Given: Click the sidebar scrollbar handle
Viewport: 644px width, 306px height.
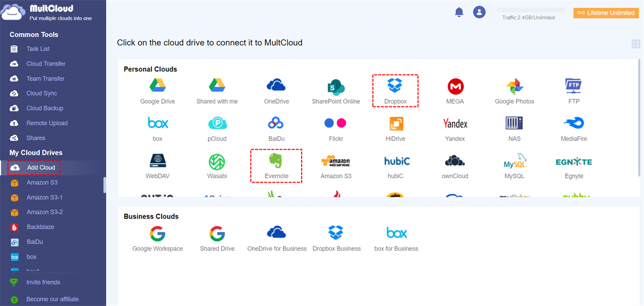Looking at the screenshot, I should point(105,185).
